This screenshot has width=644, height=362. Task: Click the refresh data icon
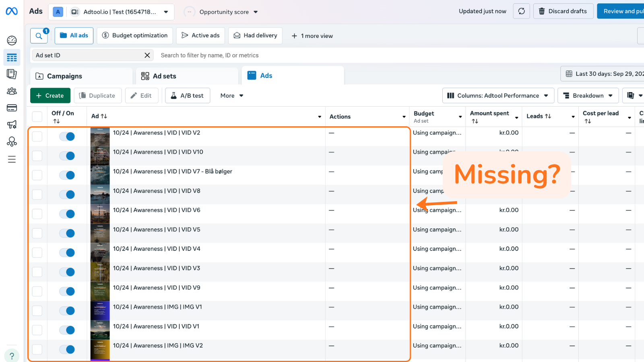[x=521, y=11]
